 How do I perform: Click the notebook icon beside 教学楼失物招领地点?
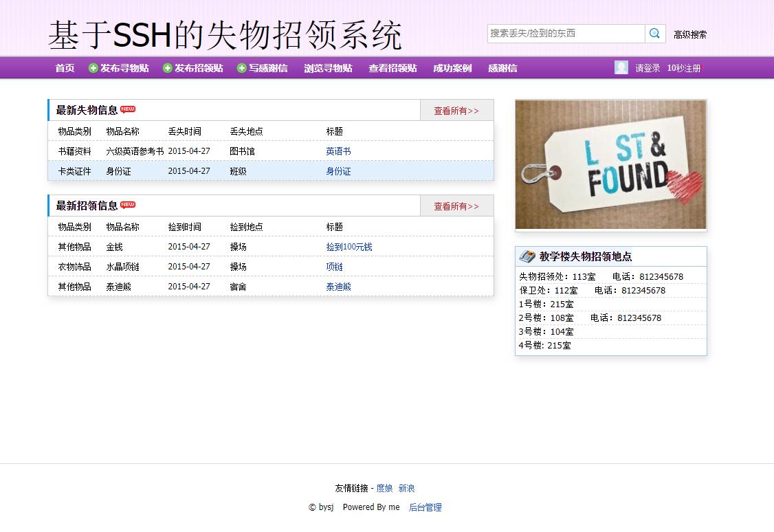[x=527, y=255]
